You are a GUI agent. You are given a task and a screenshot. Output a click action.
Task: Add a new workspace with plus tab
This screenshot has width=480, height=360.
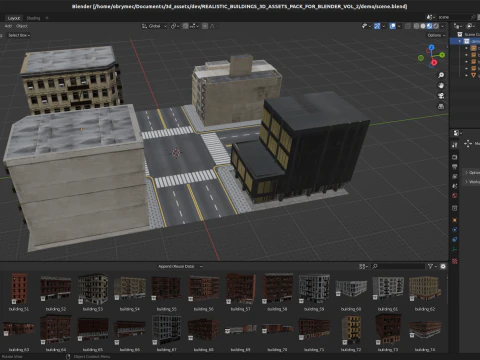click(47, 18)
